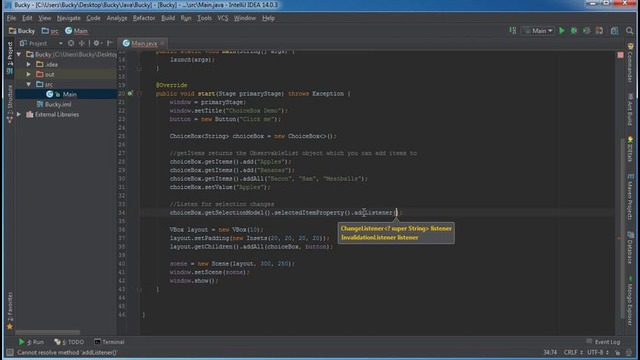Click the Bucky breadcrumb in navigation bar

[x=22, y=31]
